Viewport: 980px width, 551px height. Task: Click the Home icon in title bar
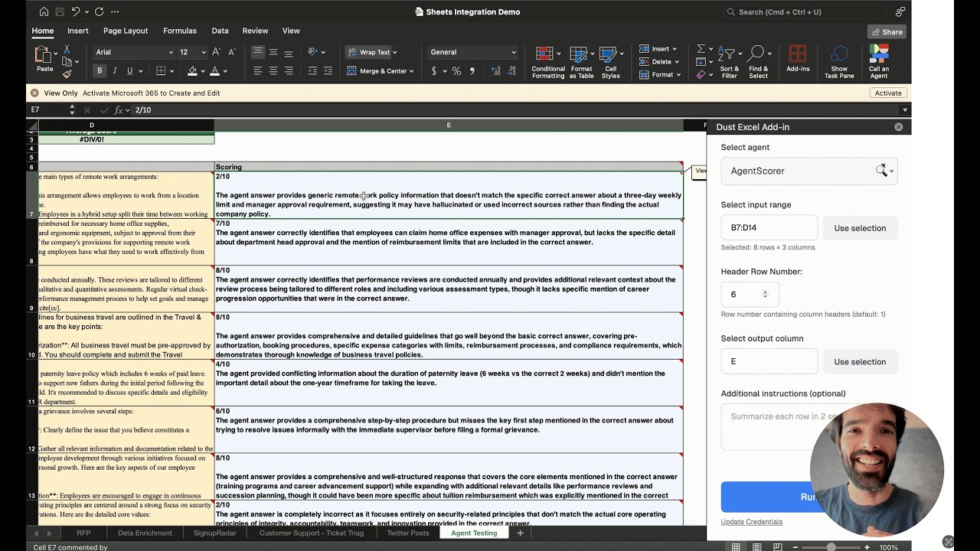(44, 11)
